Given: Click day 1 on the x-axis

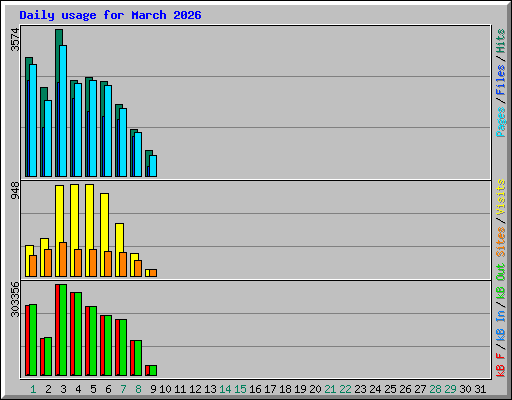Looking at the screenshot, I should click(33, 389).
